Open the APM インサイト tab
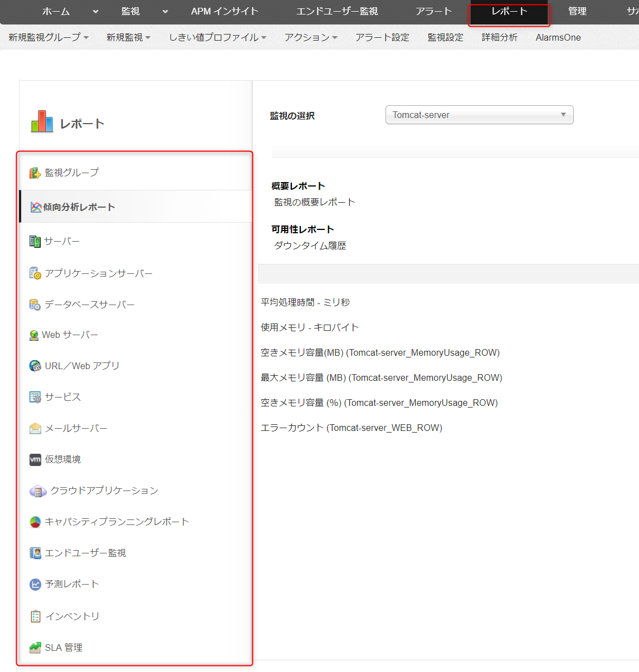Screen dimensions: 639x672 (225, 12)
